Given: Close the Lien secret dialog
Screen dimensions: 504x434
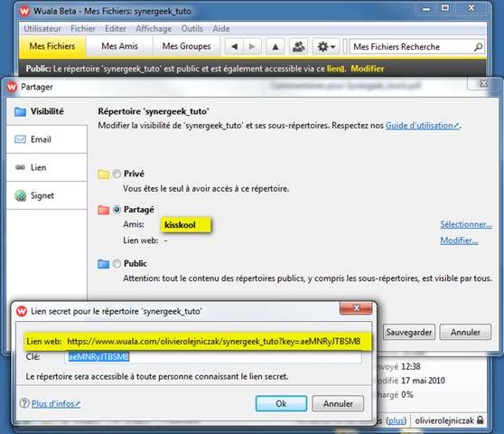Looking at the screenshot, I should (x=356, y=308).
